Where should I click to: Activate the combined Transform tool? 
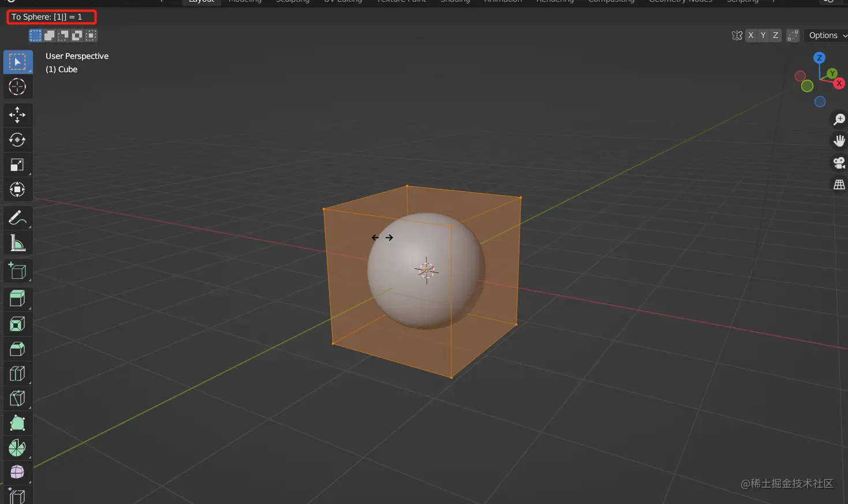point(18,189)
